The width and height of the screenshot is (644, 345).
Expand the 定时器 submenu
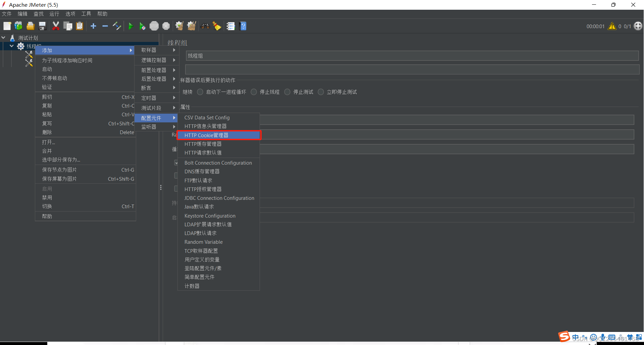pyautogui.click(x=157, y=98)
